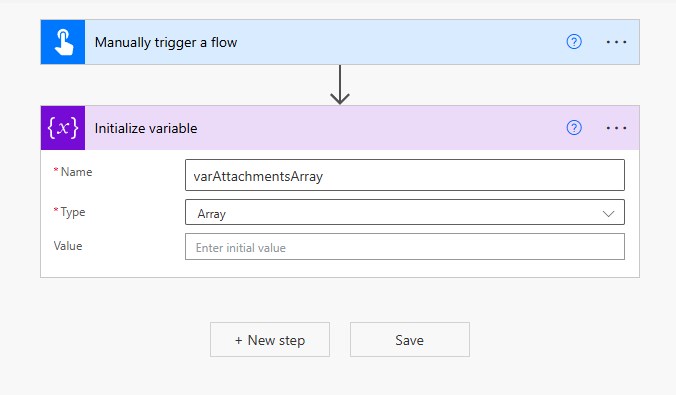Viewport: 676px width, 395px height.
Task: Collapse the Initialize variable card title
Action: pos(146,129)
